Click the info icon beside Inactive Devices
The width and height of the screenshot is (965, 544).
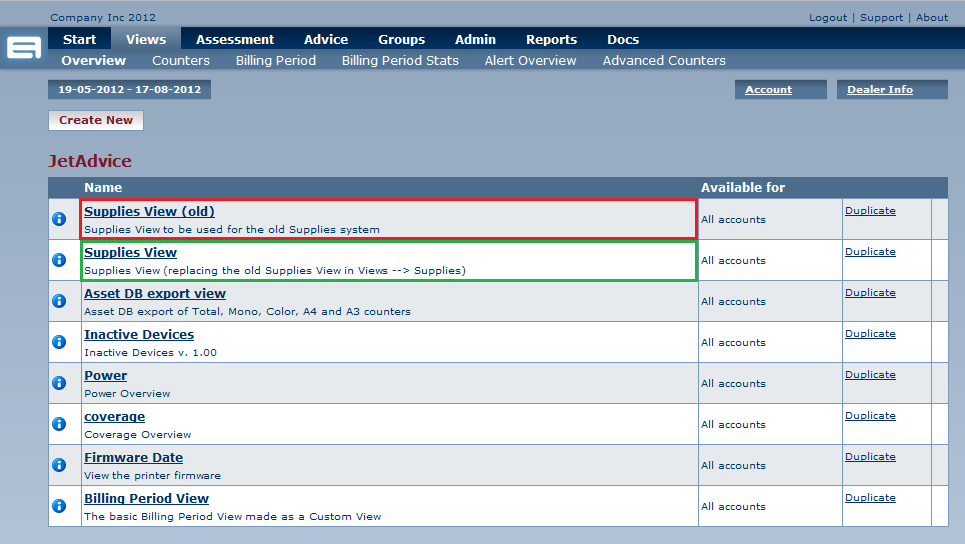pos(59,342)
